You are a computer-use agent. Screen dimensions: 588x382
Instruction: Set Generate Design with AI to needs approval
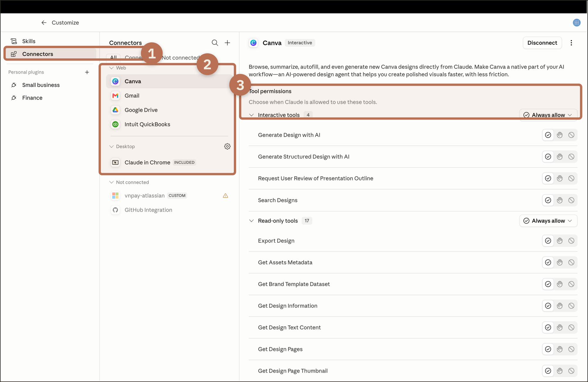560,135
